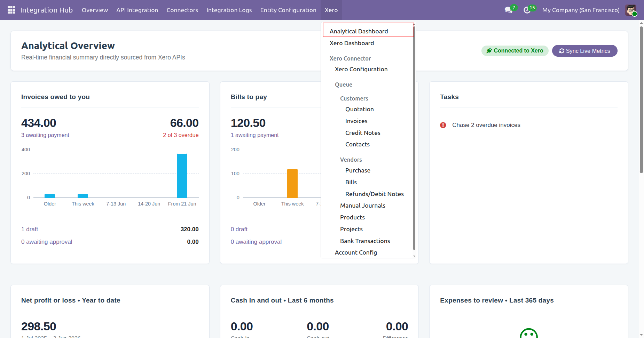Open the Entity Configuration menu
The image size is (644, 338).
(288, 10)
